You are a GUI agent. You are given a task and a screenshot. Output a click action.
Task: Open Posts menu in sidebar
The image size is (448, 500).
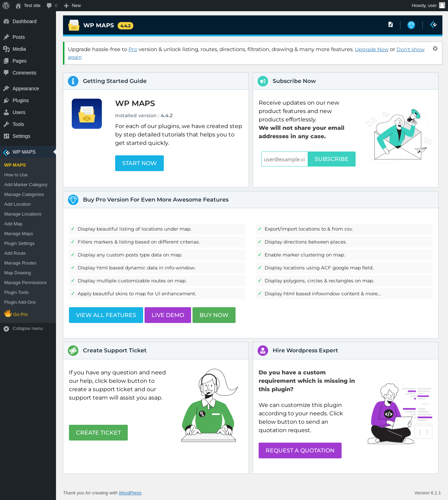tap(28, 37)
